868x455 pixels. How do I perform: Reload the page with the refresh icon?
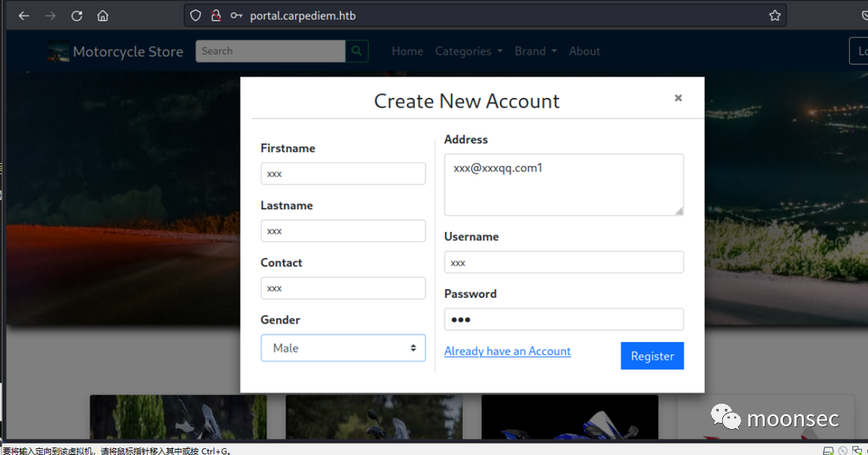point(77,16)
